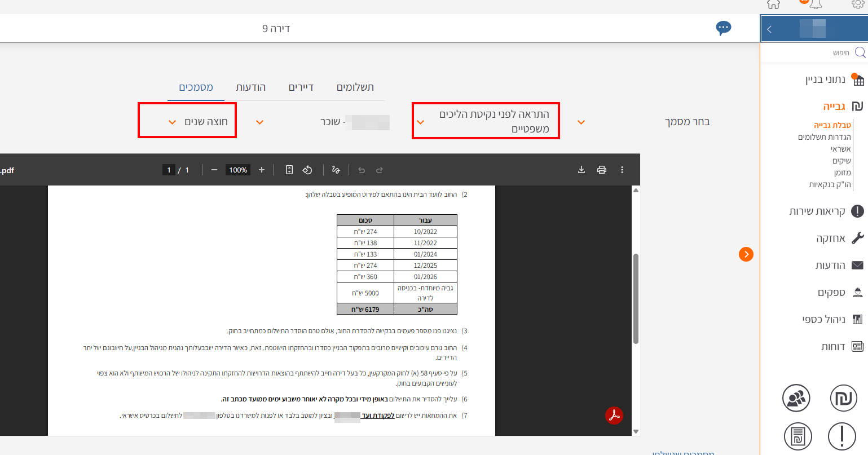Open הגדרות תשלומים in the sidebar
The image size is (868, 455).
824,137
